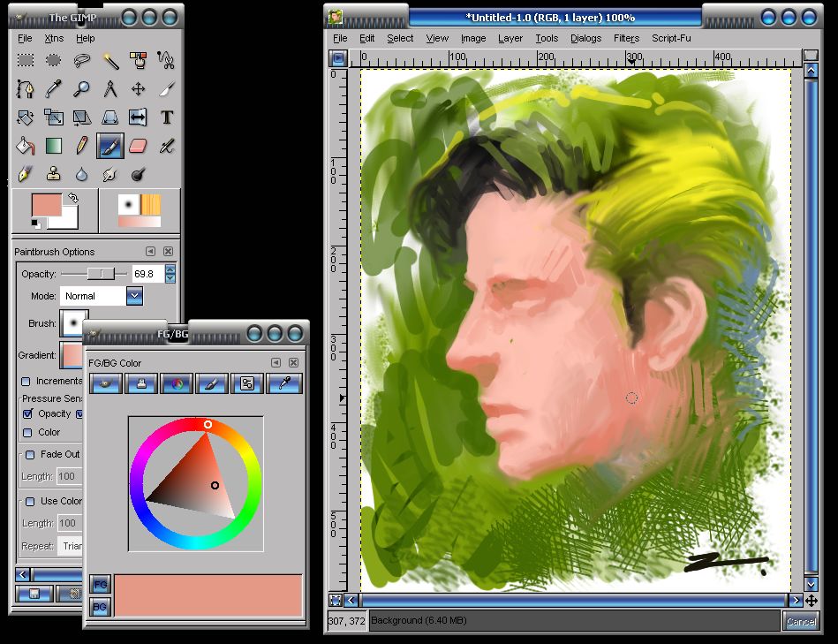
Task: Close the FG/BG Color tab
Action: pos(293,362)
